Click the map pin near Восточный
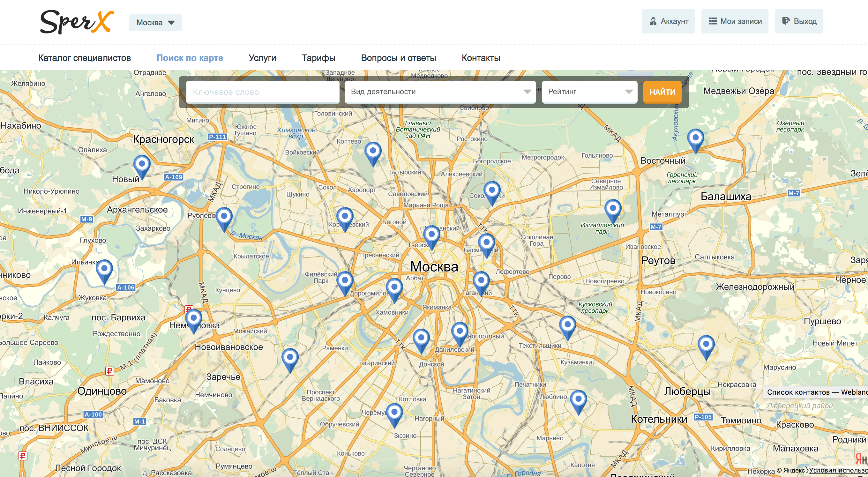Viewport: 868px width, 477px height. [x=695, y=140]
